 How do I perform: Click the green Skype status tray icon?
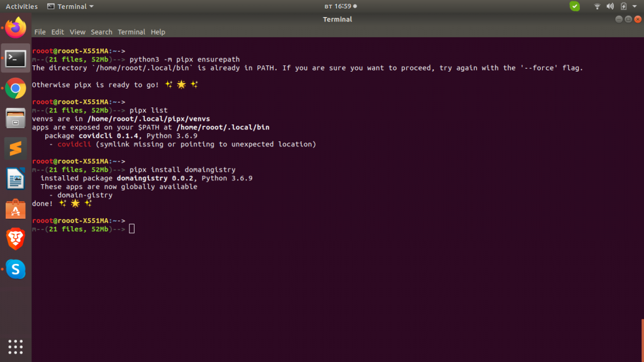coord(574,6)
